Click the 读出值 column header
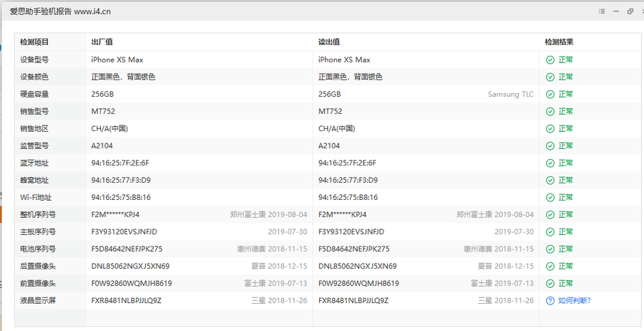Viewport: 644px width, 331px height. point(329,42)
